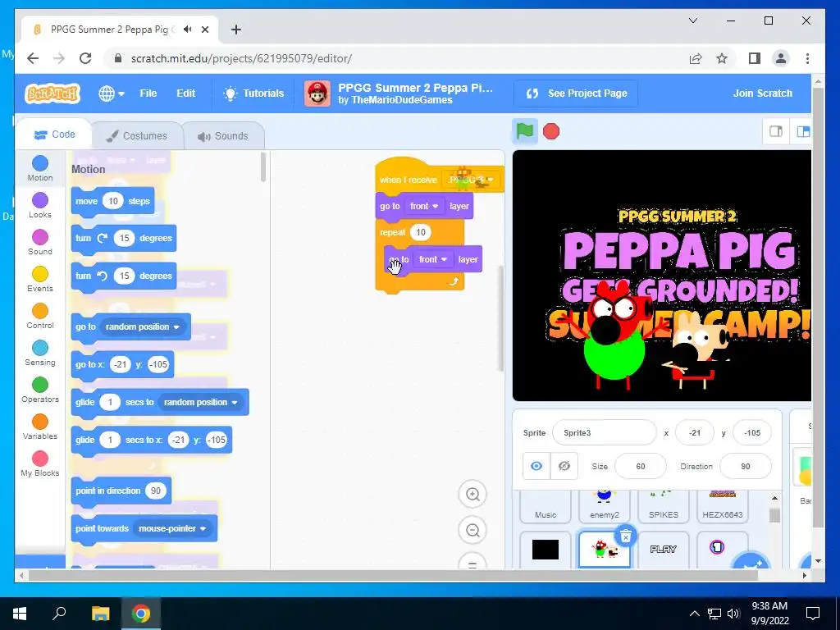Open the browser side panel
840x630 pixels.
(755, 58)
